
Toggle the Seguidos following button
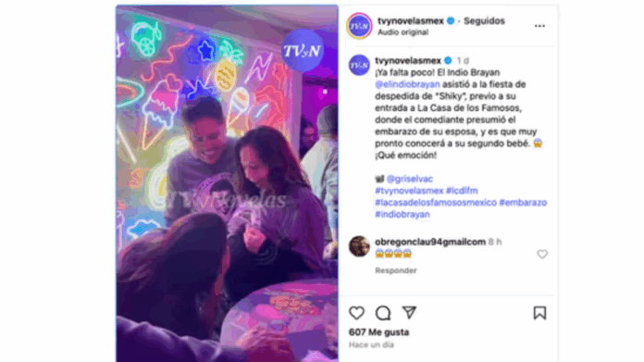484,21
